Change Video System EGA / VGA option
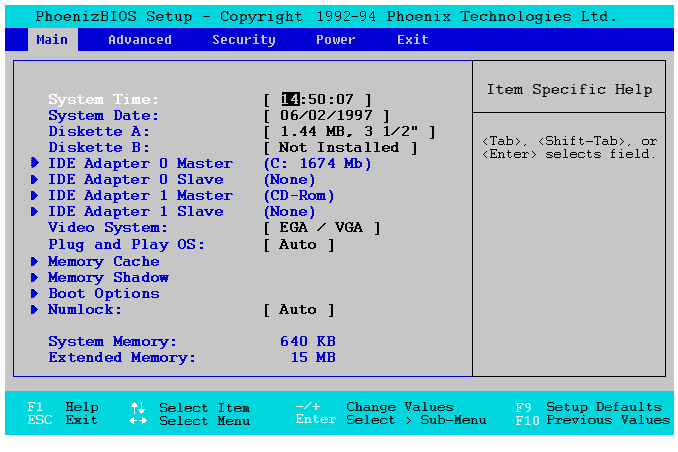The image size is (678, 452). coord(322,228)
